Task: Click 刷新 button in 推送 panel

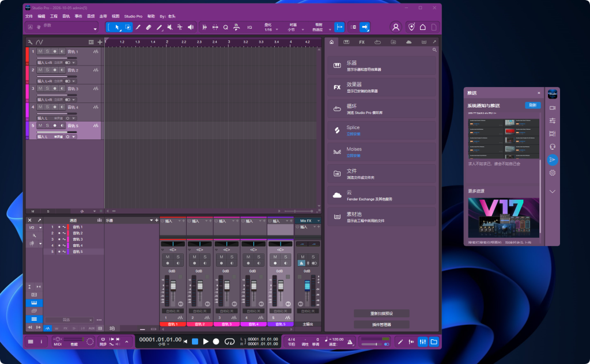Action: 533,105
